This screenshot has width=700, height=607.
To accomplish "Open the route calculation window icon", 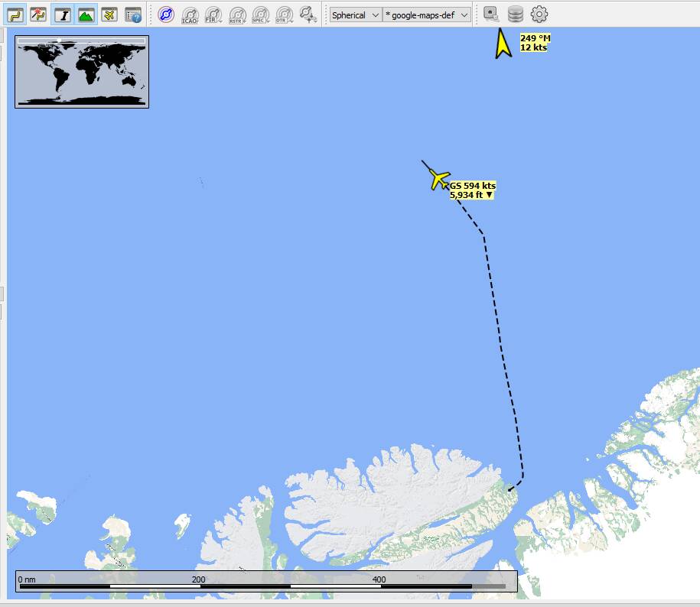I will tap(38, 15).
